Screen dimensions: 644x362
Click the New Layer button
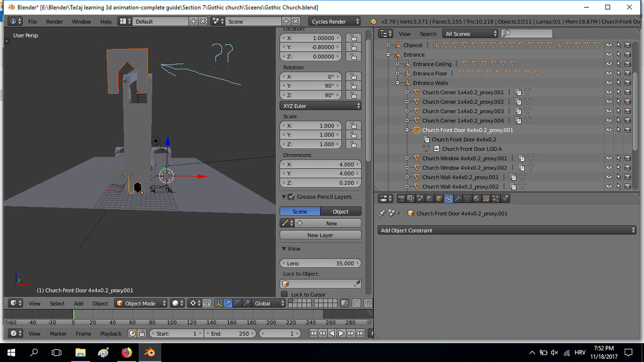(x=320, y=235)
